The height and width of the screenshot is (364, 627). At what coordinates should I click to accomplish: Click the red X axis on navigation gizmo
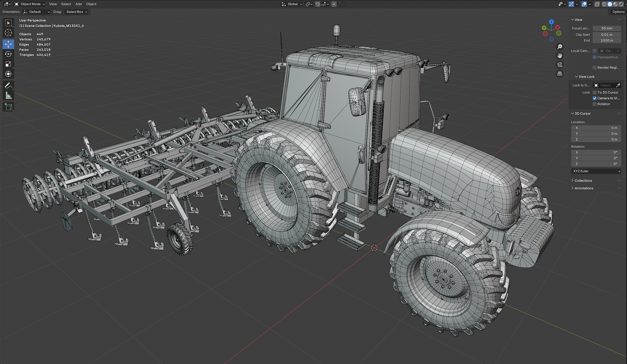coord(558,28)
